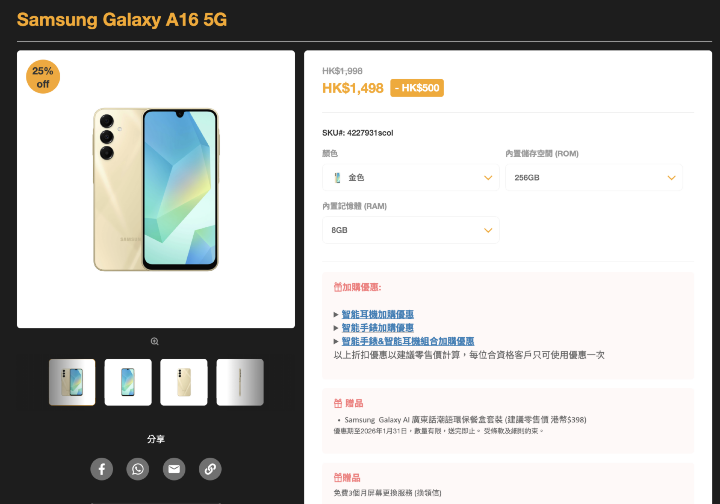This screenshot has height=504, width=720.
Task: Share product via WhatsApp icon
Action: [x=138, y=469]
